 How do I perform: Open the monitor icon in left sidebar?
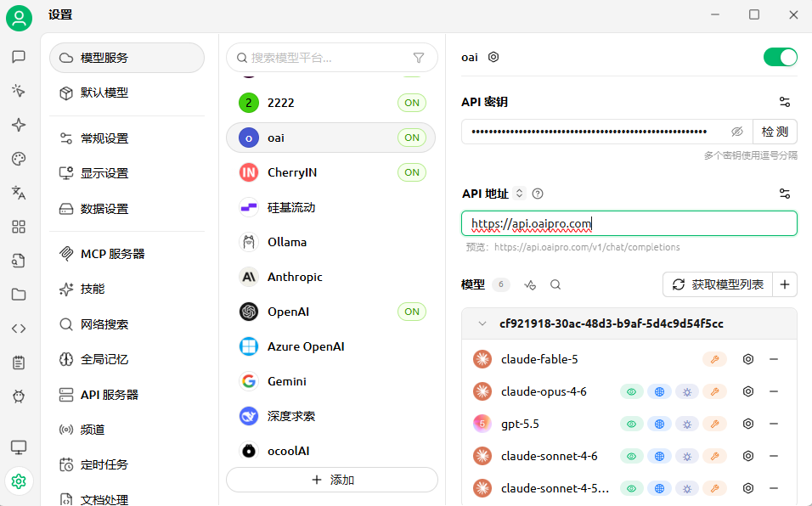[x=19, y=447]
